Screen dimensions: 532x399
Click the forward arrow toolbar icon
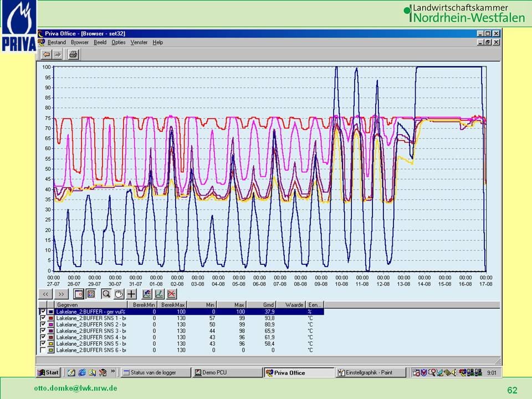click(57, 54)
